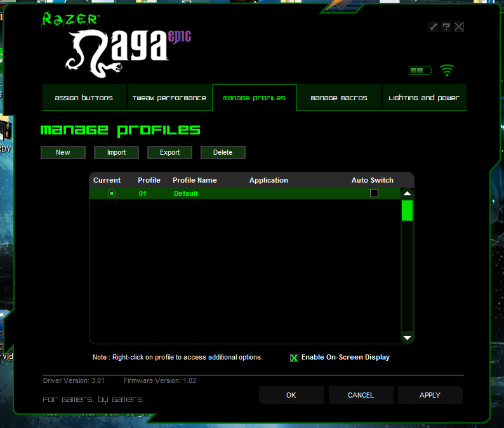Open the wrench settings icon
The height and width of the screenshot is (428, 504).
coord(434,27)
